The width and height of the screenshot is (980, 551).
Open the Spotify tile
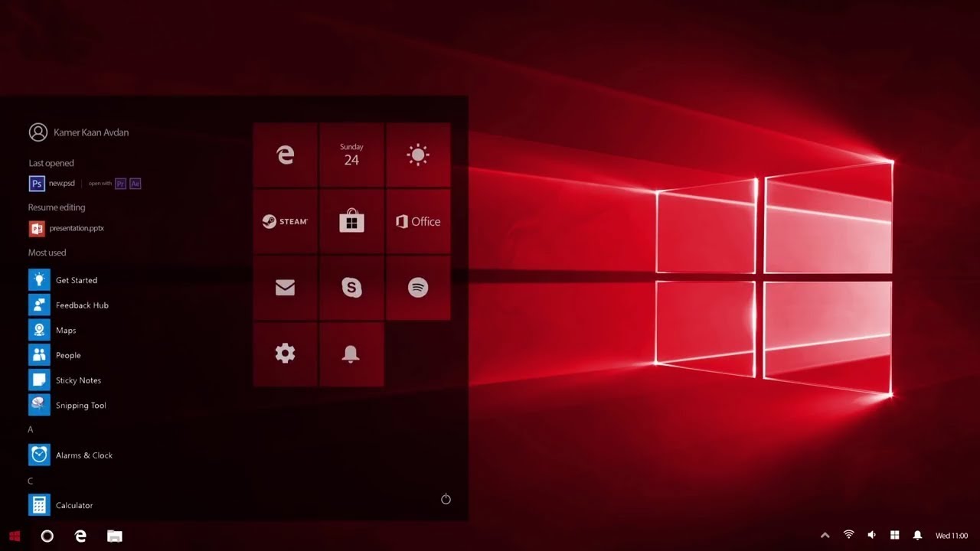pyautogui.click(x=418, y=288)
